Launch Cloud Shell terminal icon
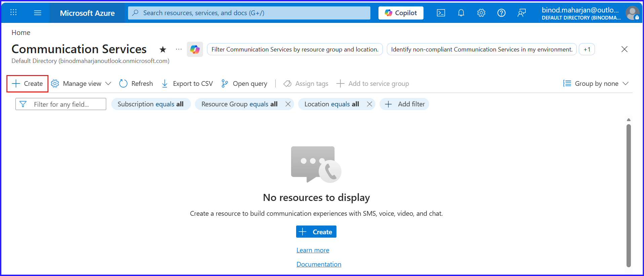Image resolution: width=644 pixels, height=276 pixels. (441, 13)
